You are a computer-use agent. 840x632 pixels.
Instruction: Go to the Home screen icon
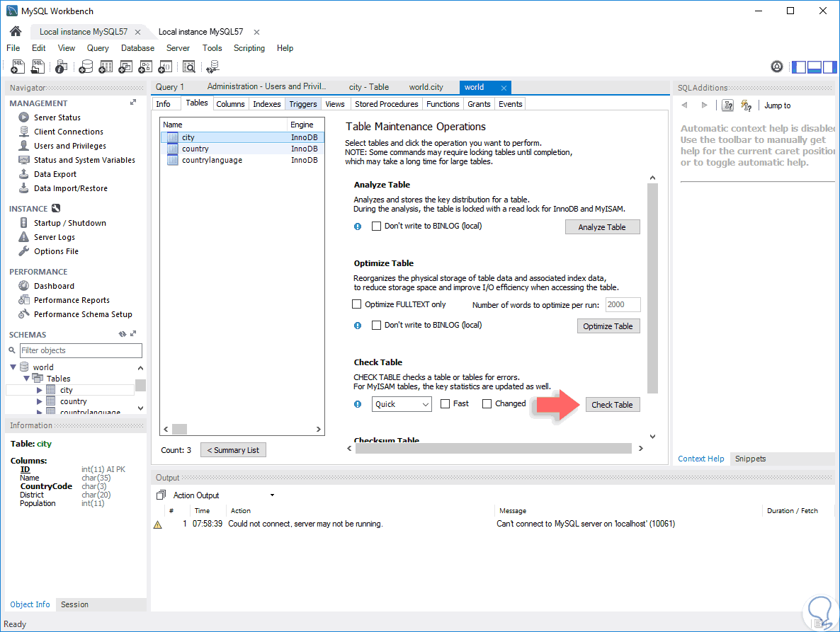[16, 32]
